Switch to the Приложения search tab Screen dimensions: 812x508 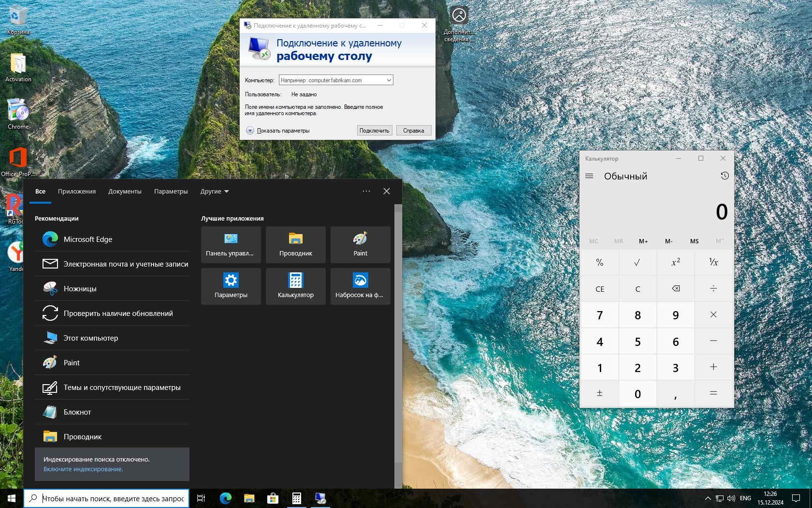[x=77, y=191]
